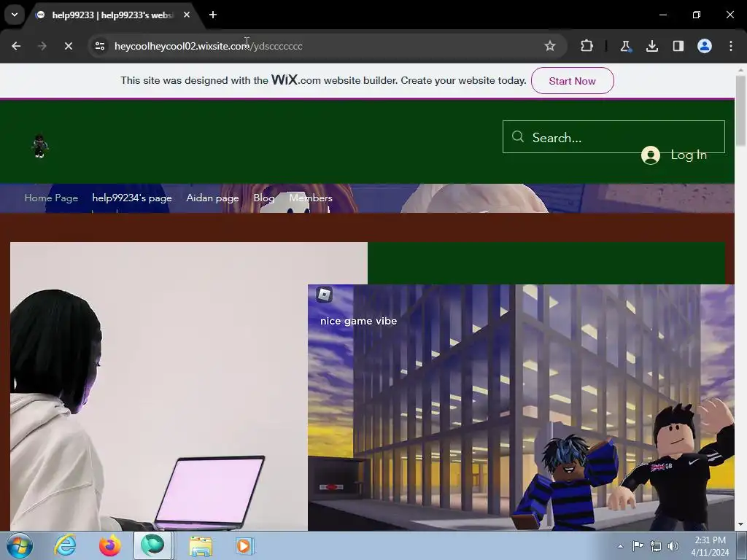Open Chrome Labs flask icon
This screenshot has height=560, width=747.
625,46
